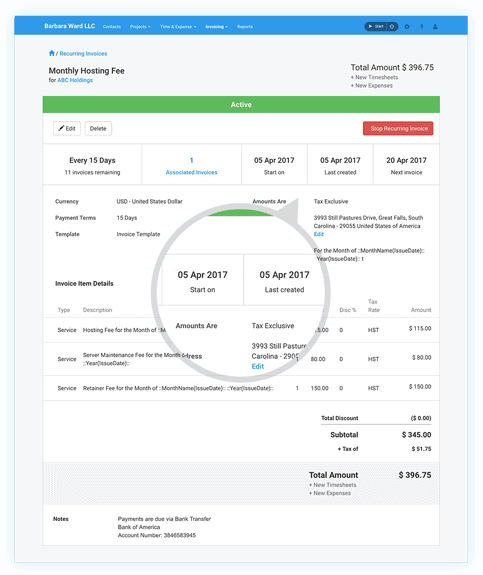Image resolution: width=483 pixels, height=575 pixels.
Task: Click the Disc % column header
Action: point(348,310)
